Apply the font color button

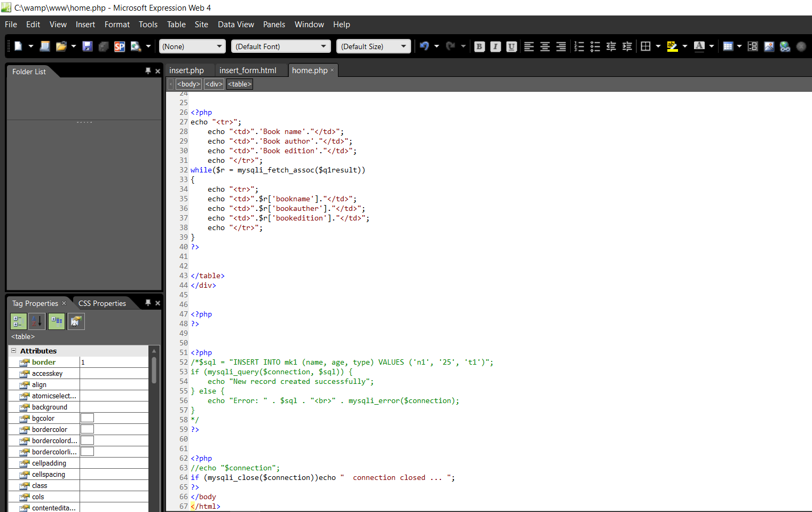coord(699,46)
